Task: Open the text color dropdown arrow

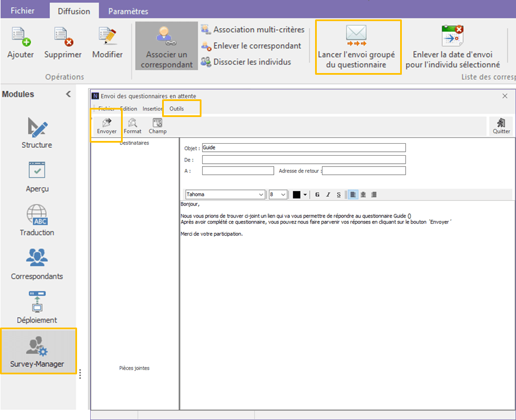Action: pos(305,195)
